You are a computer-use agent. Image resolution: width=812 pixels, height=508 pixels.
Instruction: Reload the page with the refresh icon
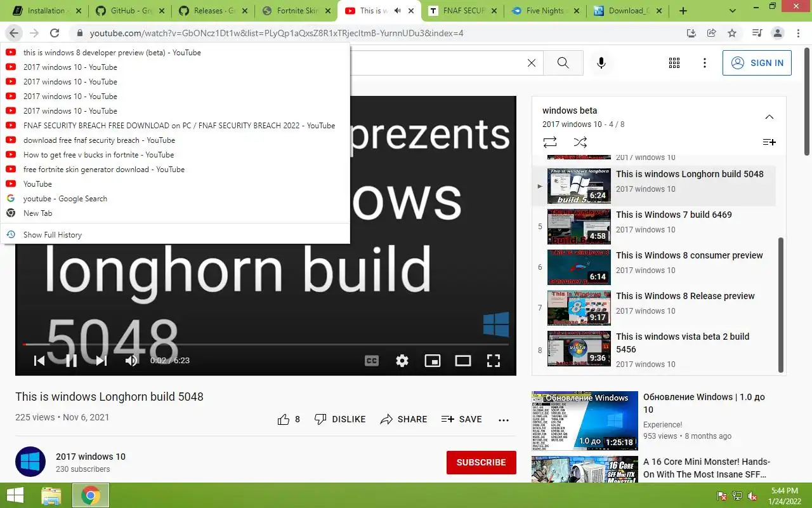[x=55, y=33]
